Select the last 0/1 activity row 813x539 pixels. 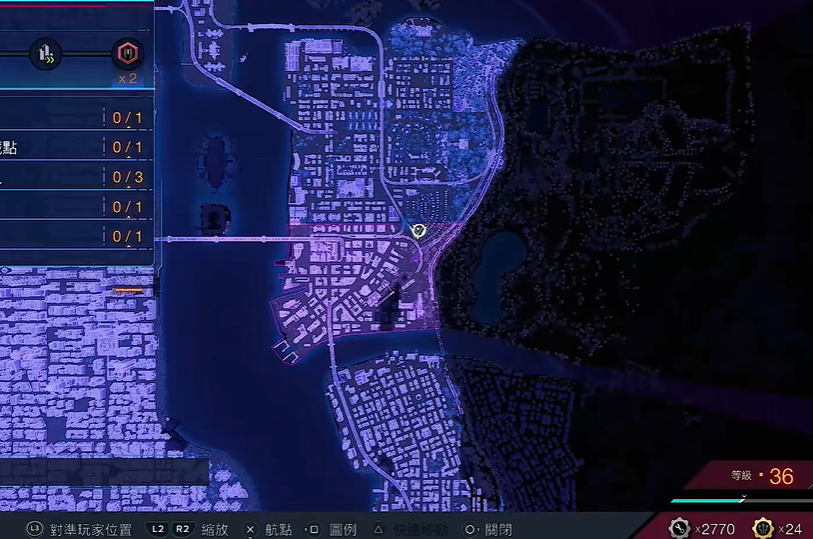click(77, 236)
